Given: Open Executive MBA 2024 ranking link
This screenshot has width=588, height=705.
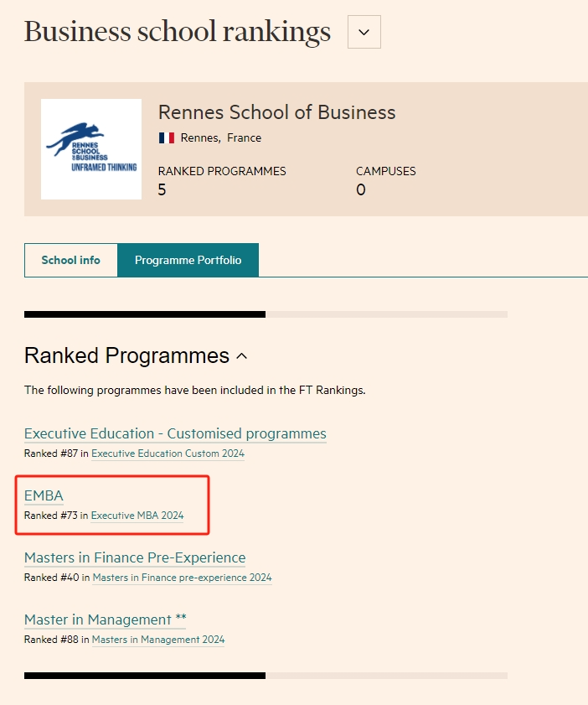Looking at the screenshot, I should (137, 516).
